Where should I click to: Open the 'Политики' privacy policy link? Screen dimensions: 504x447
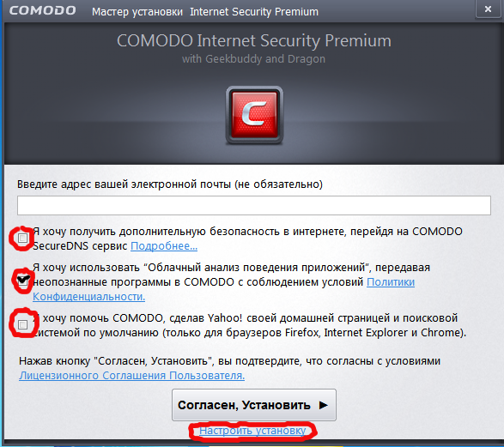point(391,282)
